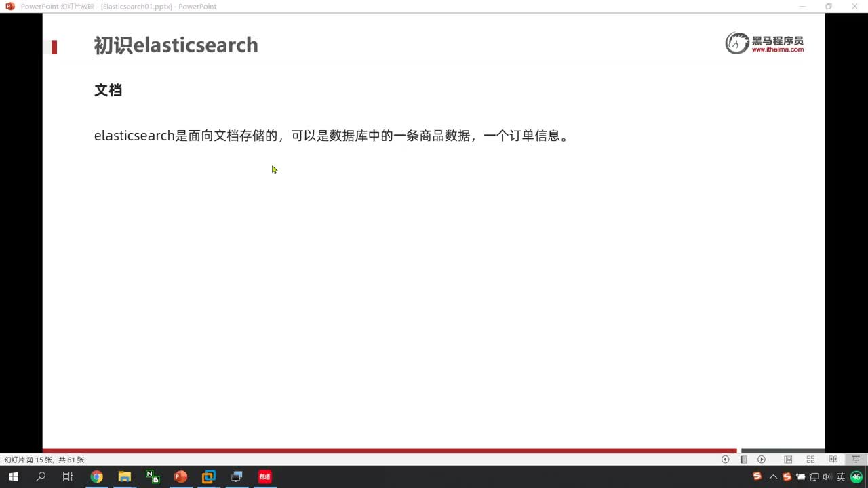Click the green 46 tray badge
The width and height of the screenshot is (868, 488).
856,476
